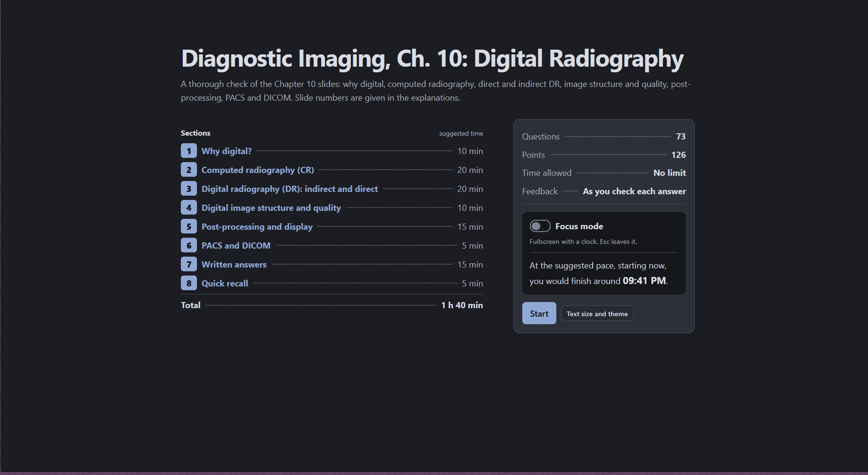
Task: Open the Quick recall section
Action: coord(225,283)
